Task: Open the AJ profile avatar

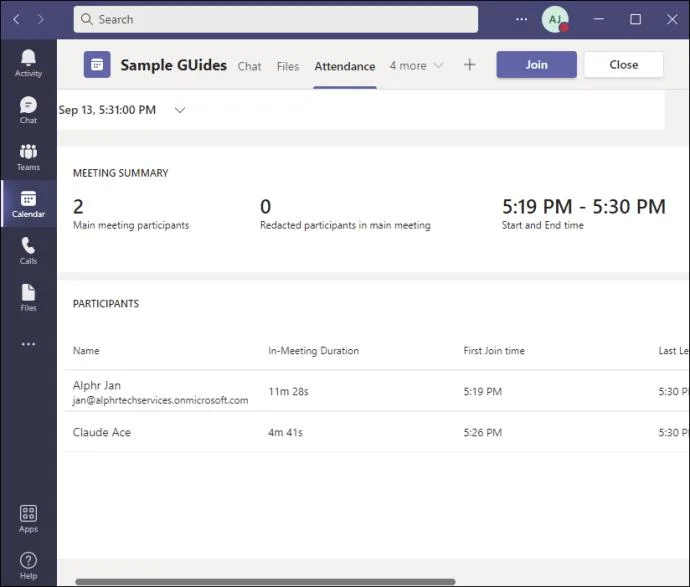Action: pos(554,19)
